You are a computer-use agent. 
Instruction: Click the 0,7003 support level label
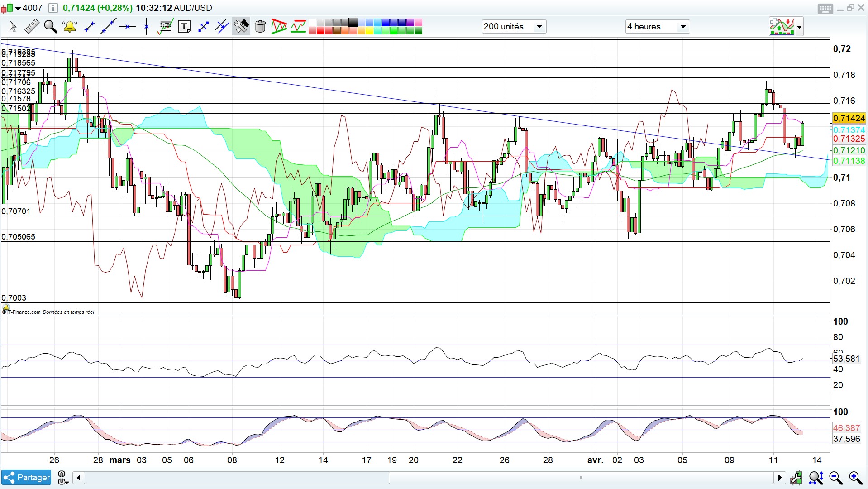pos(14,298)
